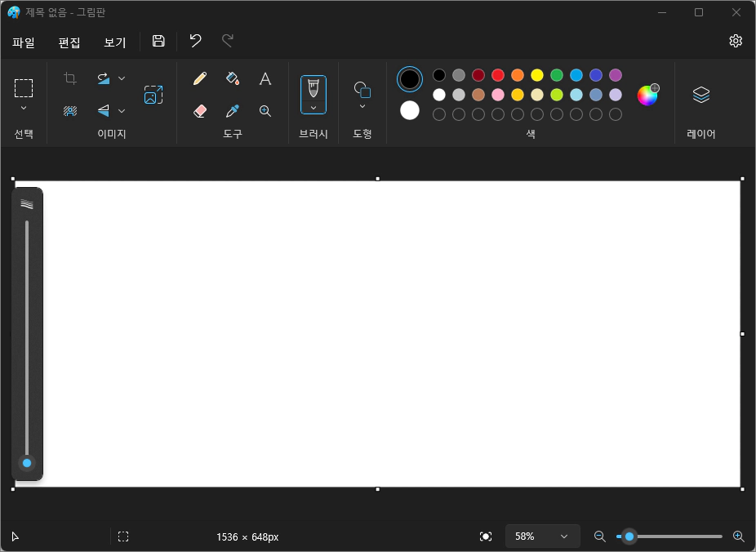Select the Color picker eyedropper tool

coord(233,111)
